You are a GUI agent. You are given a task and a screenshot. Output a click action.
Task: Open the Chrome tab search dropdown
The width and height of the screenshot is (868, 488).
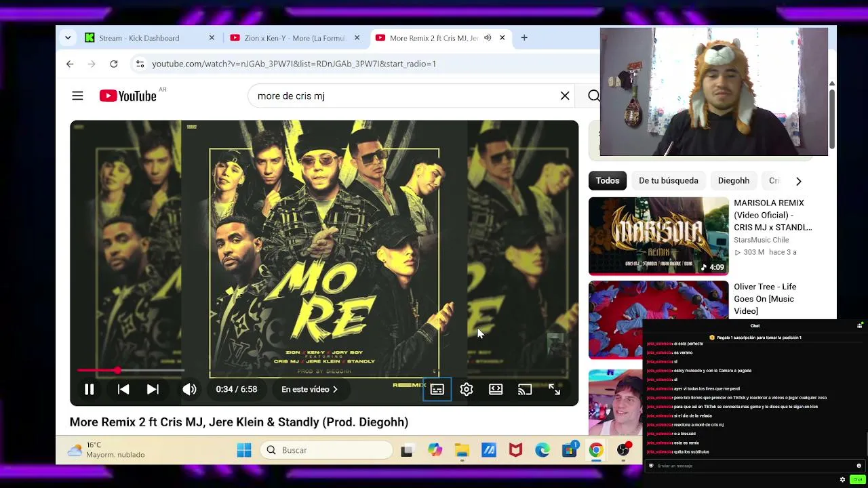[x=68, y=38]
